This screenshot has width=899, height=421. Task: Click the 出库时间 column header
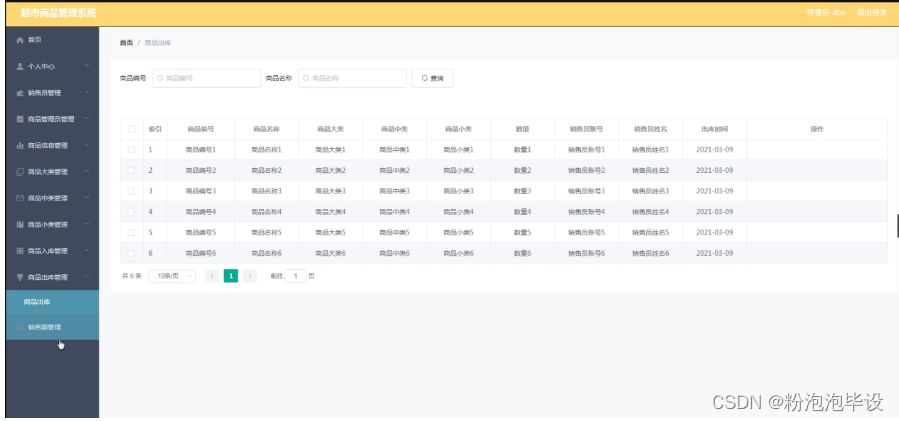pyautogui.click(x=714, y=129)
